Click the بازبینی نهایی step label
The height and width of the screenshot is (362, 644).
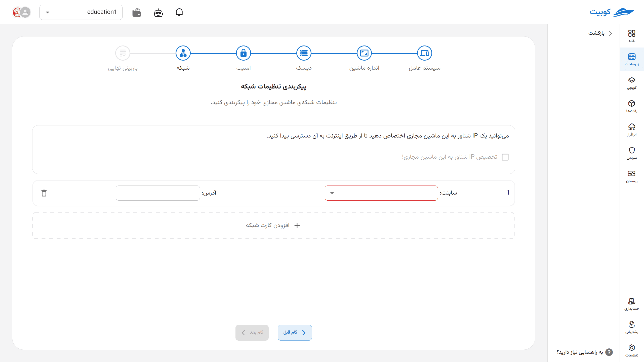[123, 68]
